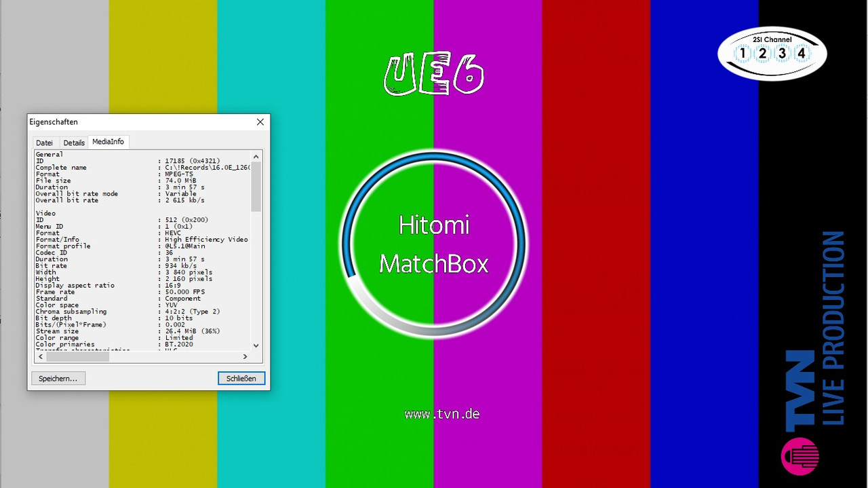Click the Speichern... button
The image size is (868, 488).
(x=58, y=378)
